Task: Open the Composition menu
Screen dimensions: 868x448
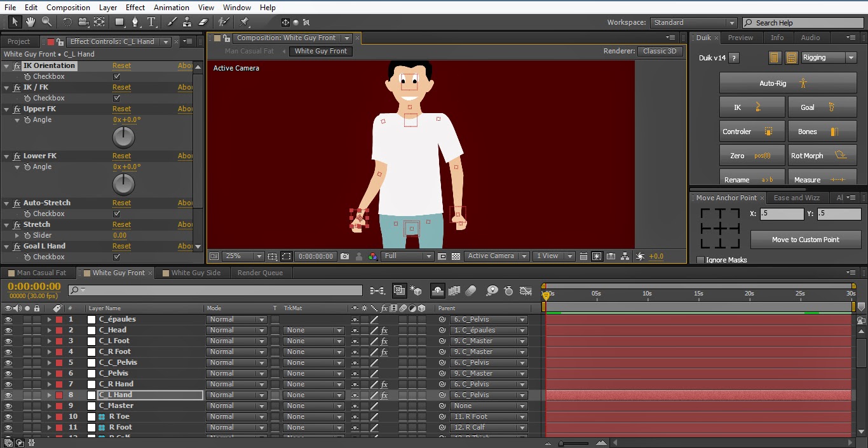Action: click(68, 7)
